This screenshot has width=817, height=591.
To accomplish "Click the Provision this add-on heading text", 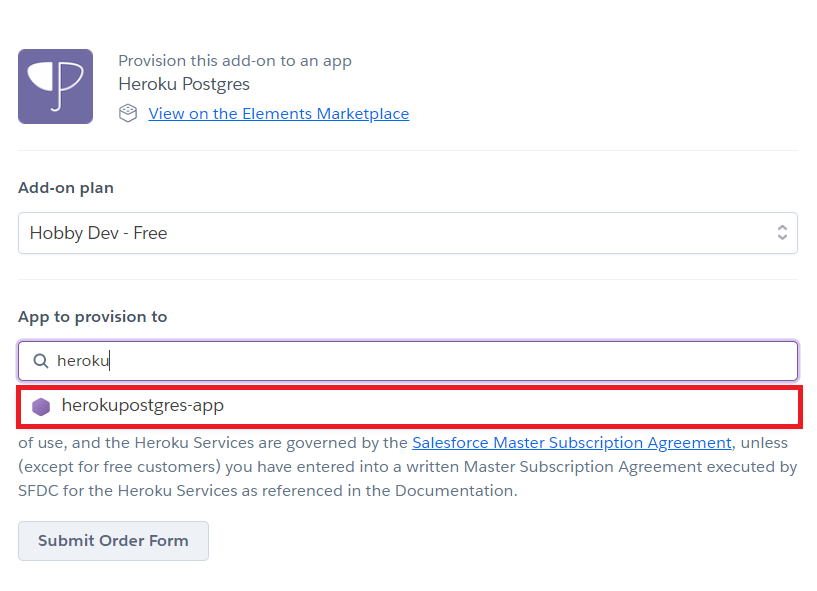I will tap(235, 61).
